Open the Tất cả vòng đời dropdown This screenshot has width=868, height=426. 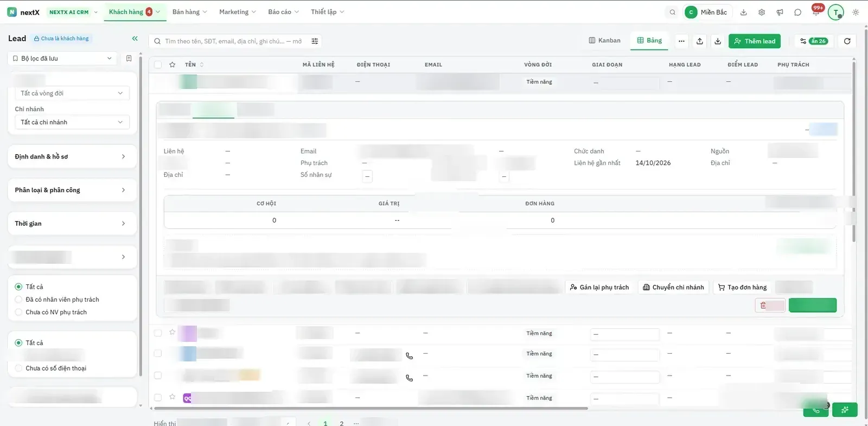coord(72,93)
